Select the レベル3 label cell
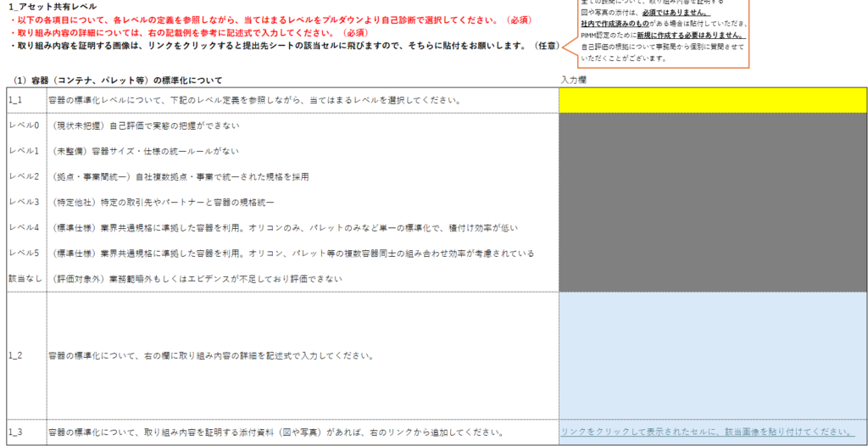Viewport: 868px width, 446px height. tap(25, 202)
